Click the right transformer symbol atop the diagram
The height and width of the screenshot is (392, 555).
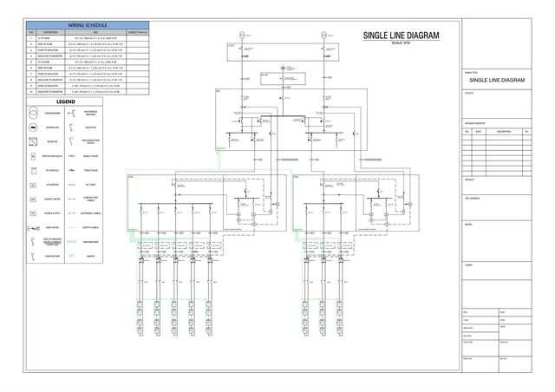coord(324,35)
